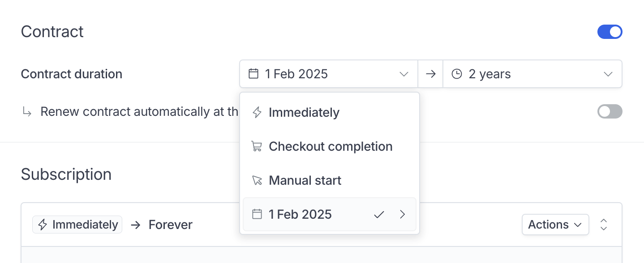Pick the Manual start option
Viewport: 644px width, 263px height.
(x=330, y=180)
